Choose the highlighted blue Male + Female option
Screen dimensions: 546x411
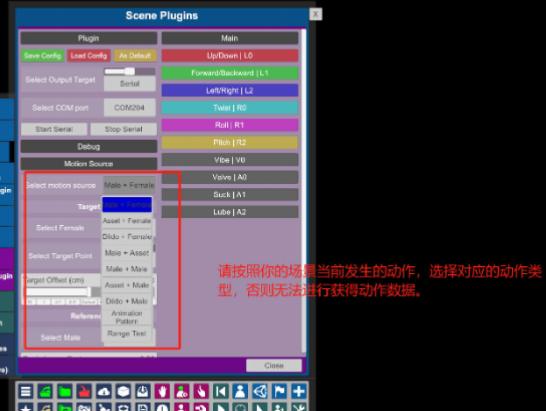click(x=127, y=204)
